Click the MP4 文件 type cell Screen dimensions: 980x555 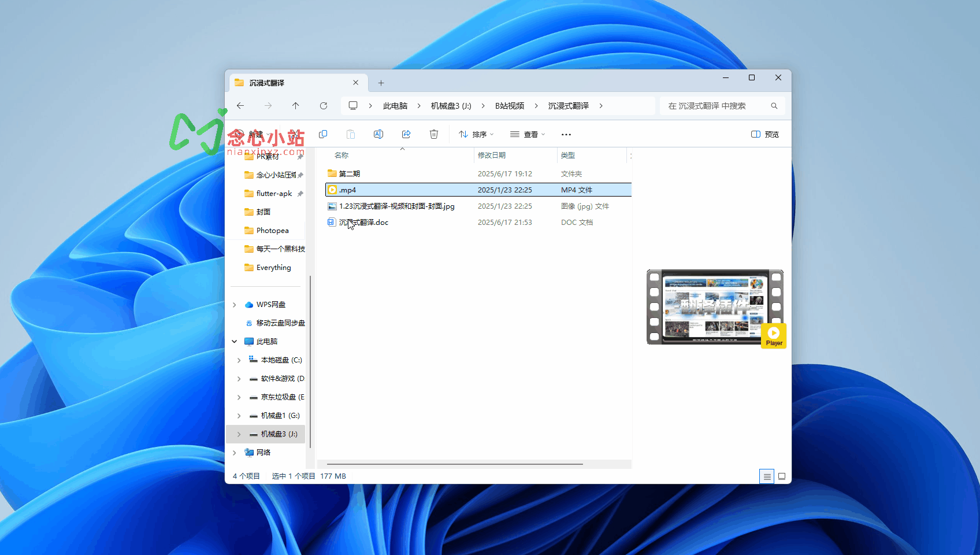pos(577,190)
